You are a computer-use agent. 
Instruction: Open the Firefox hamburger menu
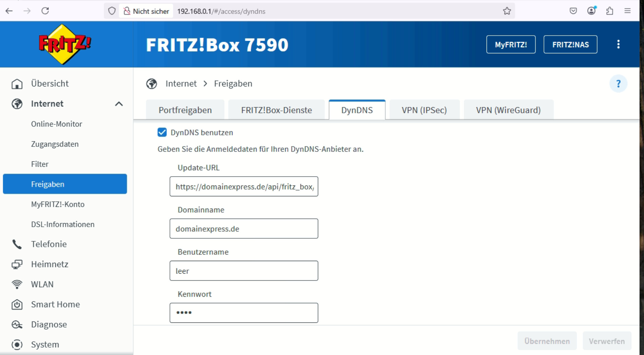(x=627, y=11)
